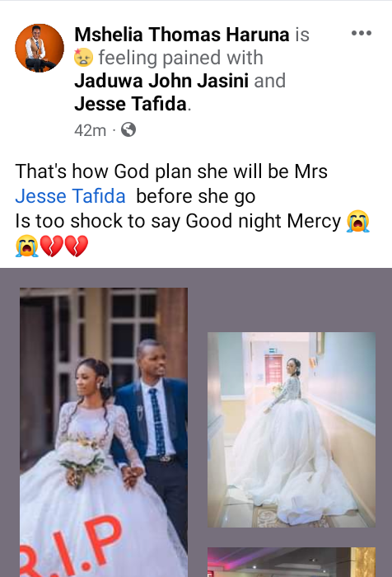392x577 pixels.
Task: Open the three-dot post options menu
Action: pyautogui.click(x=361, y=33)
